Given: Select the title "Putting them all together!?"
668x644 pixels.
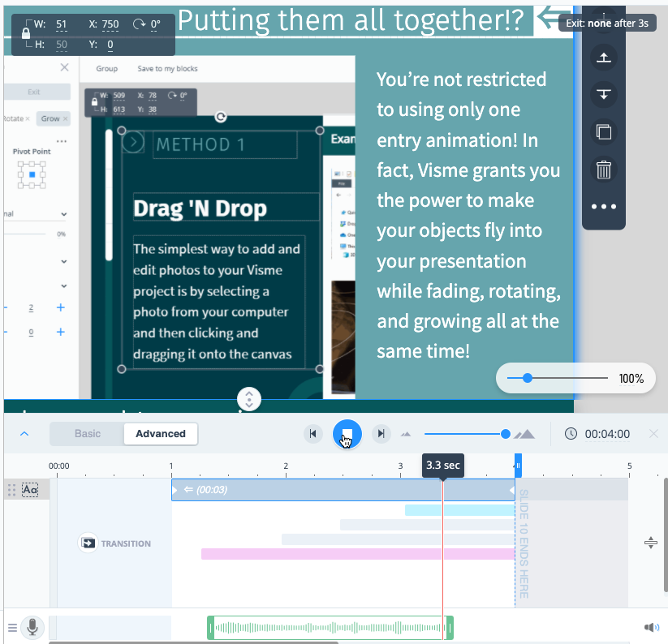Looking at the screenshot, I should (x=350, y=20).
